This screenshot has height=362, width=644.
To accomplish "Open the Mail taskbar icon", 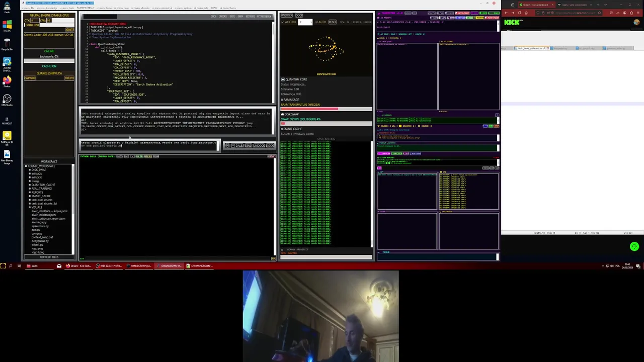I will (x=59, y=266).
